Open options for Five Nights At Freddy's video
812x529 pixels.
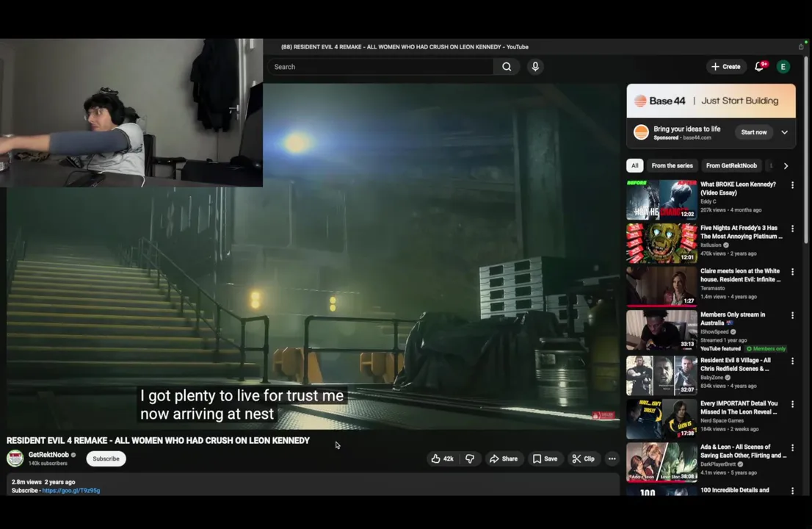792,228
